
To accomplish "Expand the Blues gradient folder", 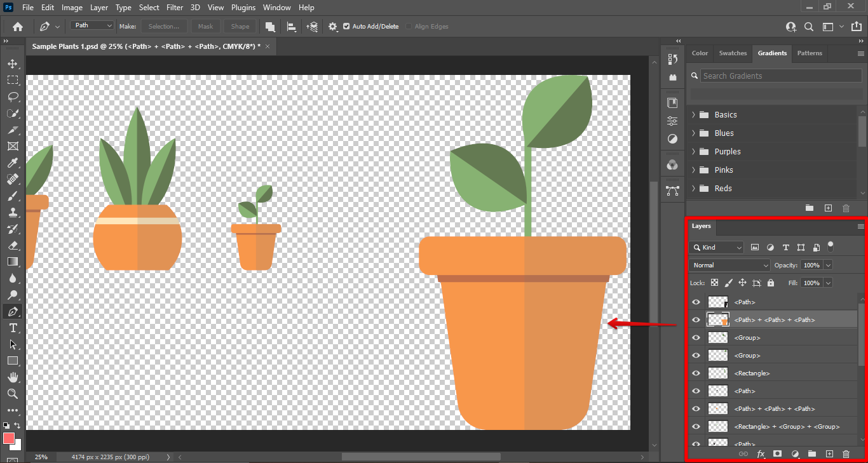I will click(x=693, y=133).
